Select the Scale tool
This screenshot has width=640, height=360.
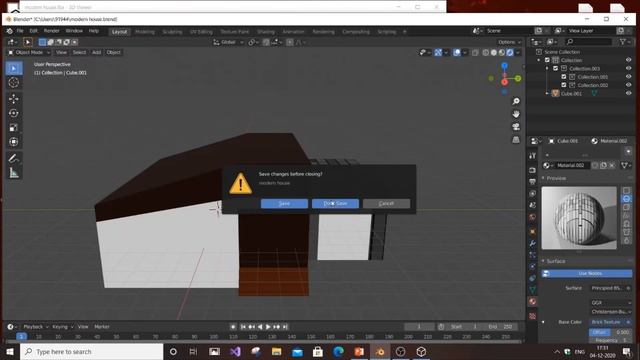pos(13,127)
